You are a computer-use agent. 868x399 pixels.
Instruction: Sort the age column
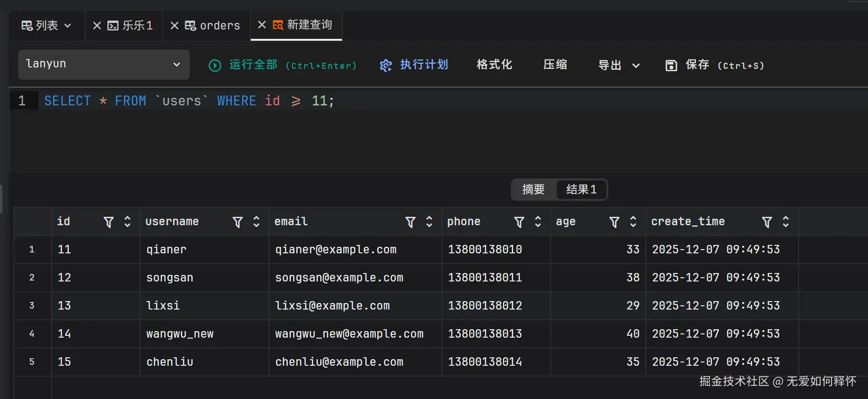633,222
